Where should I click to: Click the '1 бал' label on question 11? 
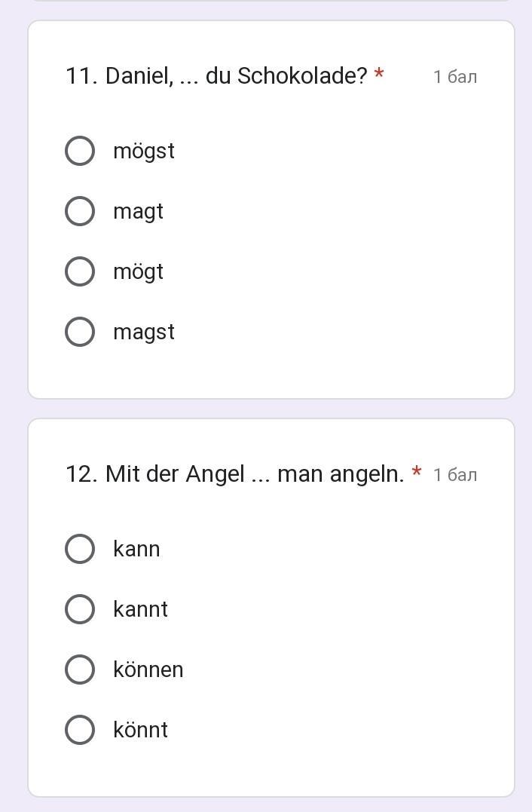(x=455, y=77)
